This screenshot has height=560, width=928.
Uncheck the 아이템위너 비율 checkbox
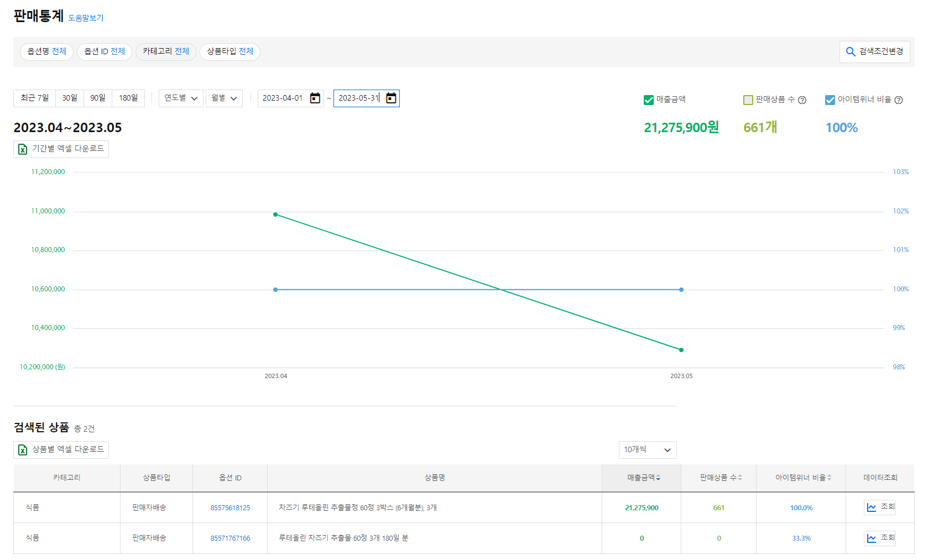[x=830, y=100]
